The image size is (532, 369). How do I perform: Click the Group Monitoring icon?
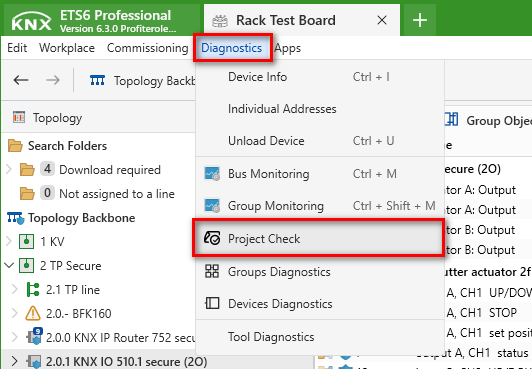pos(212,206)
